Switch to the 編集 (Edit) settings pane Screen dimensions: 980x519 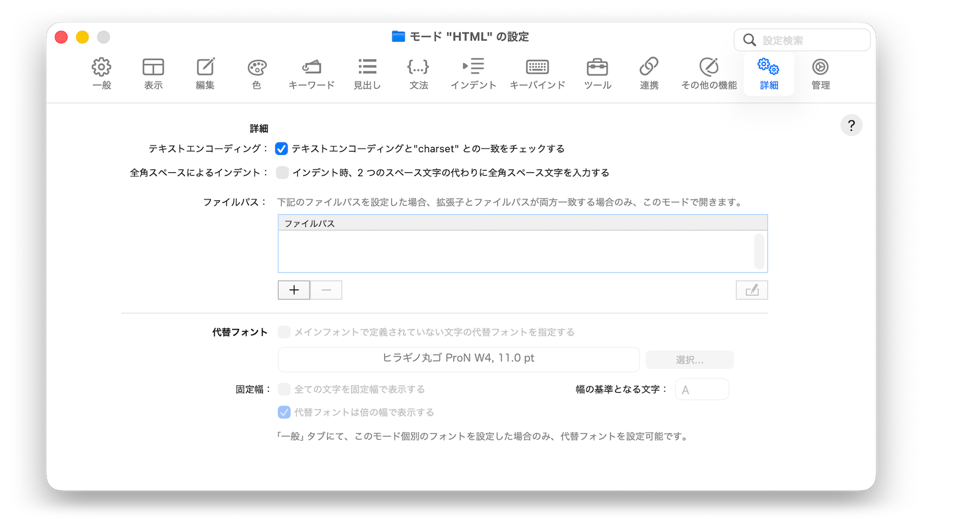205,74
